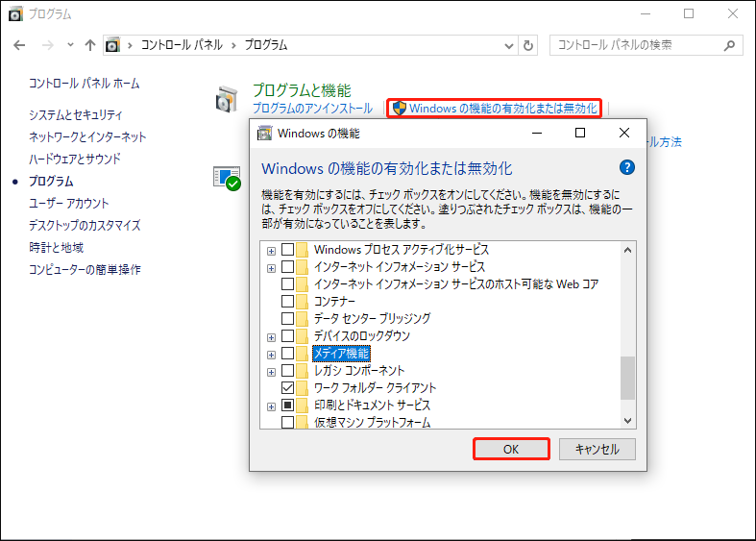Viewport: 756px width, 541px height.
Task: Check レガシ コンポーネント checkbox
Action: [x=288, y=370]
